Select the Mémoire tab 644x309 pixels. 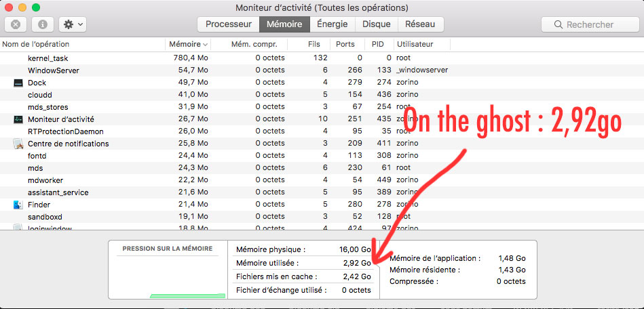[x=284, y=24]
